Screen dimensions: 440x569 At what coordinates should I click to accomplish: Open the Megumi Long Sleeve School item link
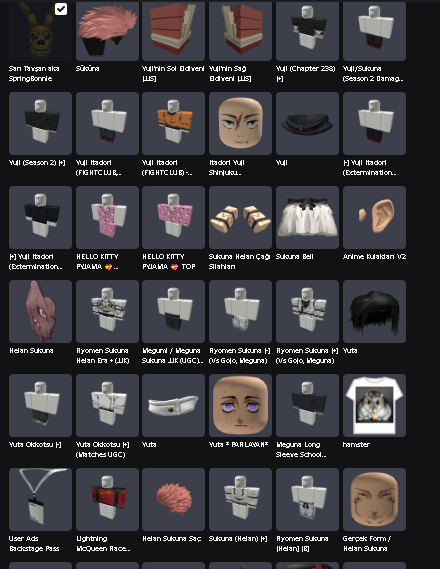301,450
